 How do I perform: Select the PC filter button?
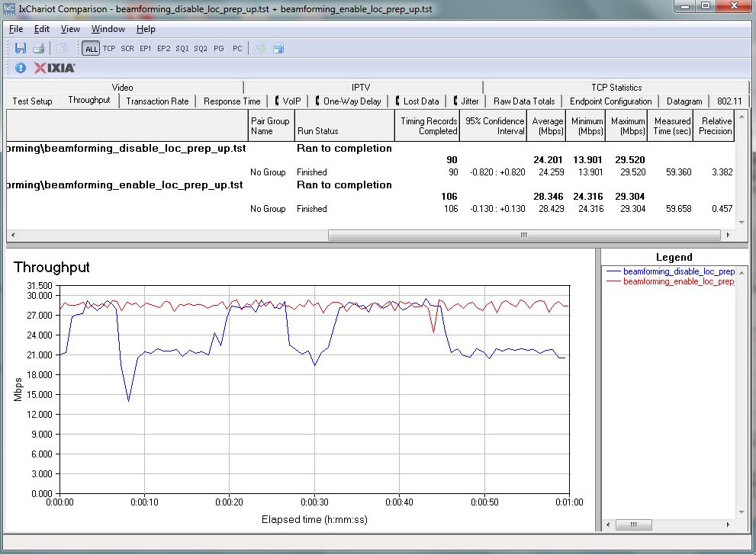pos(236,48)
